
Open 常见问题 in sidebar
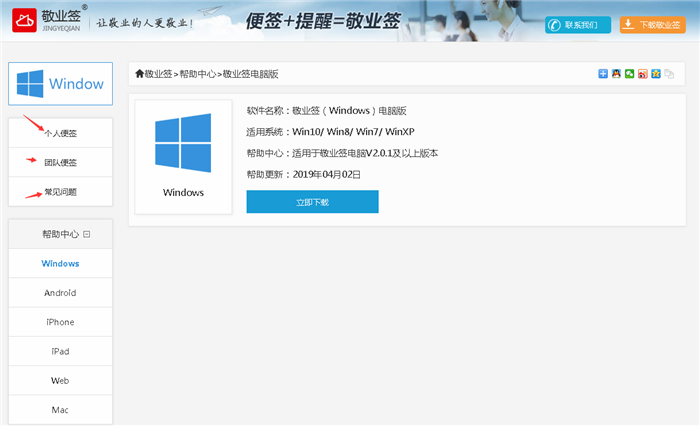[x=60, y=192]
